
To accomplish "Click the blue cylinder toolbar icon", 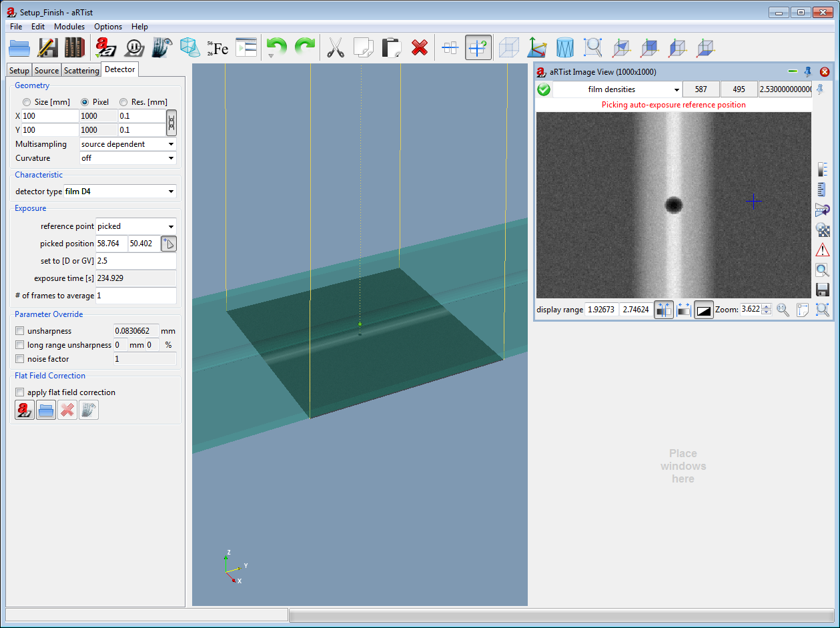I will coord(565,48).
